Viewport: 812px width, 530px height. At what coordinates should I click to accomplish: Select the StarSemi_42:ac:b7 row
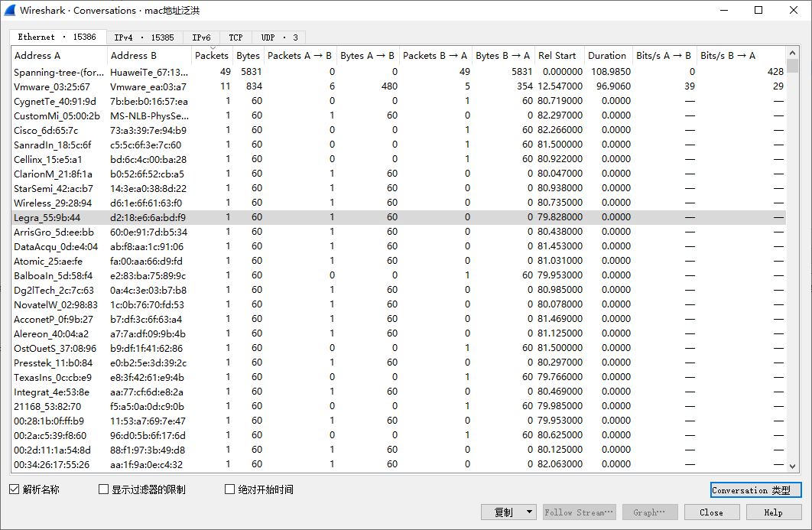pos(398,188)
